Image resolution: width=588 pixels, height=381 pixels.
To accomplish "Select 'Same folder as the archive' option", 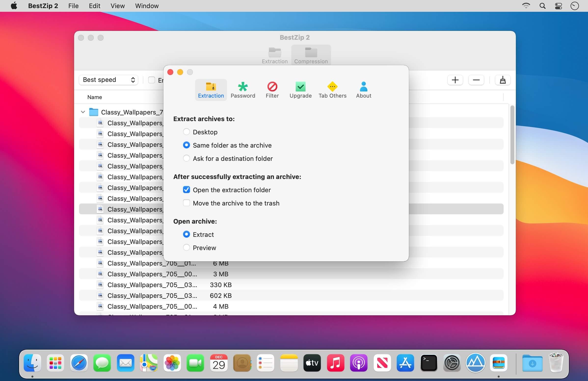I will [x=186, y=145].
